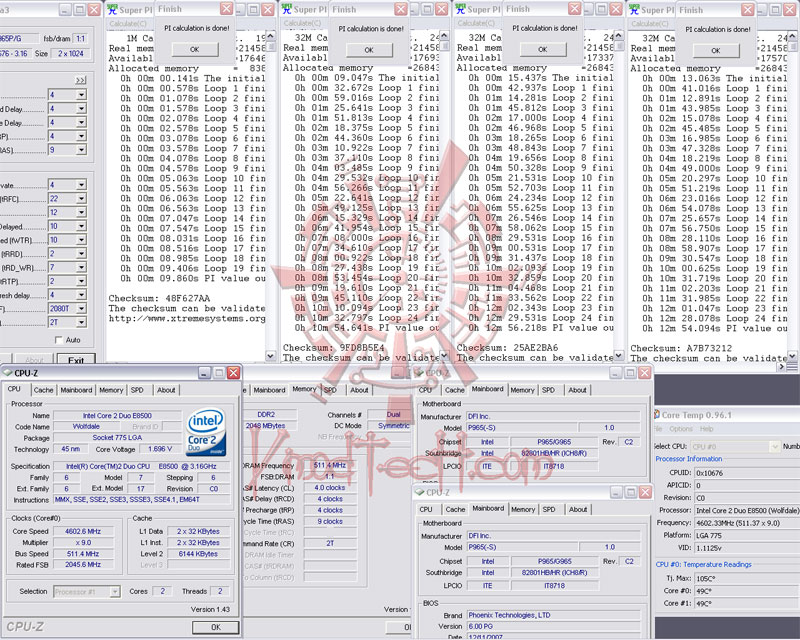Click the Size field showing 2 x 1024

70,53
